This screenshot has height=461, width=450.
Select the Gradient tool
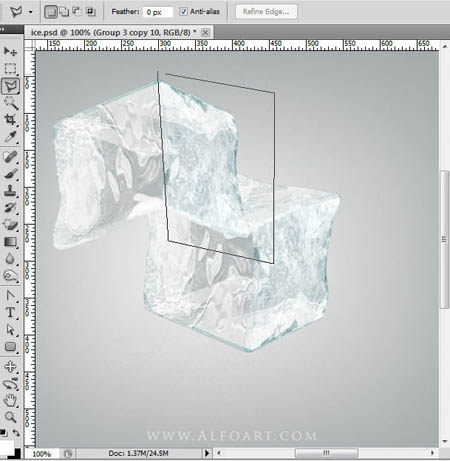click(x=10, y=242)
